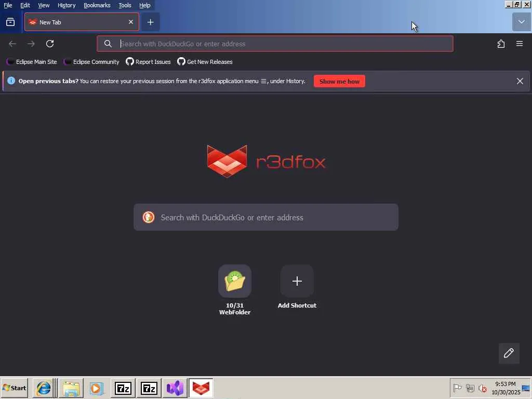
Task: Open the File menu
Action: pyautogui.click(x=8, y=5)
